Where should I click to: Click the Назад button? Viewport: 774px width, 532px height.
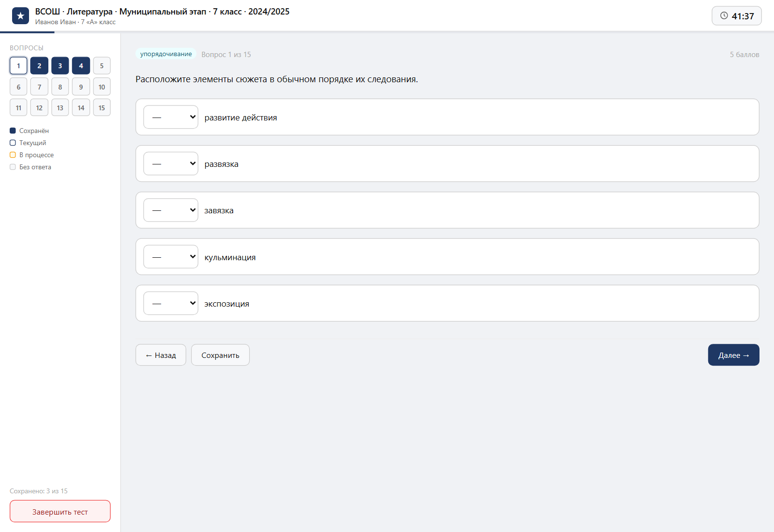161,355
